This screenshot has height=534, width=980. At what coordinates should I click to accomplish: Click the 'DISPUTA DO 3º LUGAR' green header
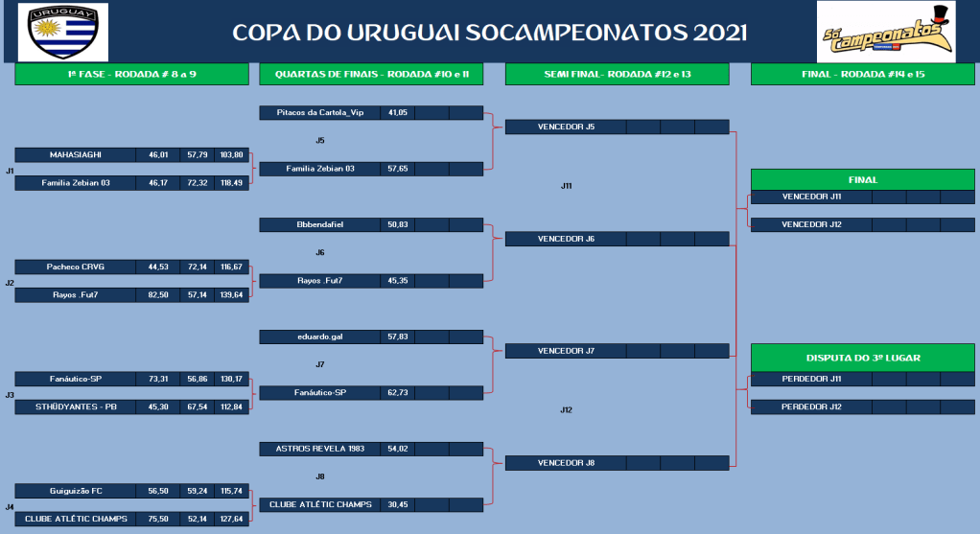(x=863, y=358)
